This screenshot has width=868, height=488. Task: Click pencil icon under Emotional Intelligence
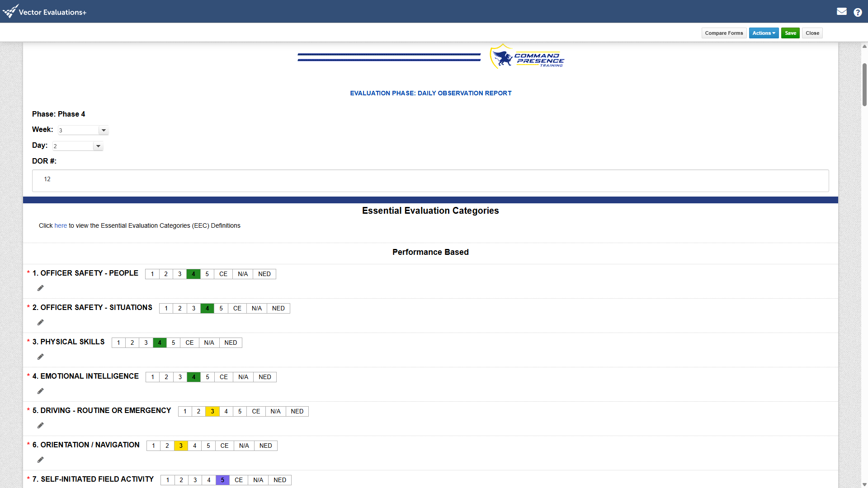(40, 391)
